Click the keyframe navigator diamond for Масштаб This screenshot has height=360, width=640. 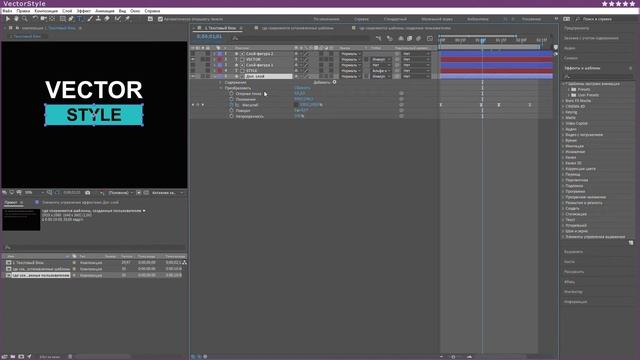point(198,105)
